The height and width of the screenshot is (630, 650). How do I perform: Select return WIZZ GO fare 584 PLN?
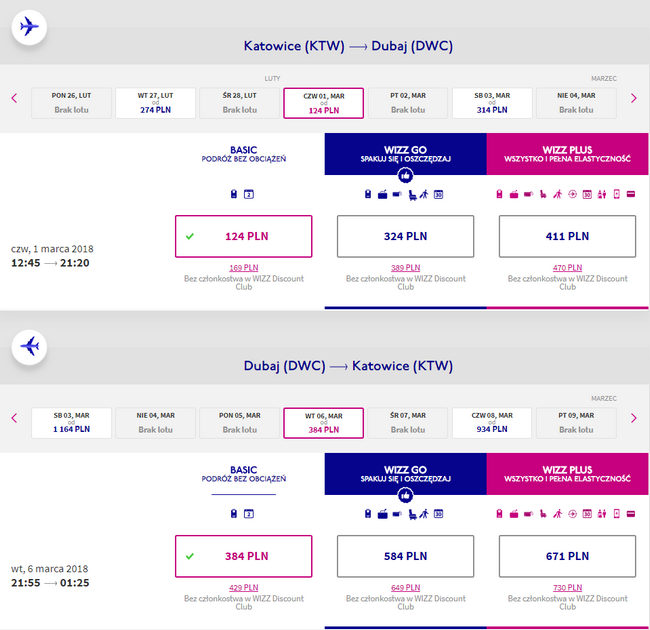coord(405,556)
